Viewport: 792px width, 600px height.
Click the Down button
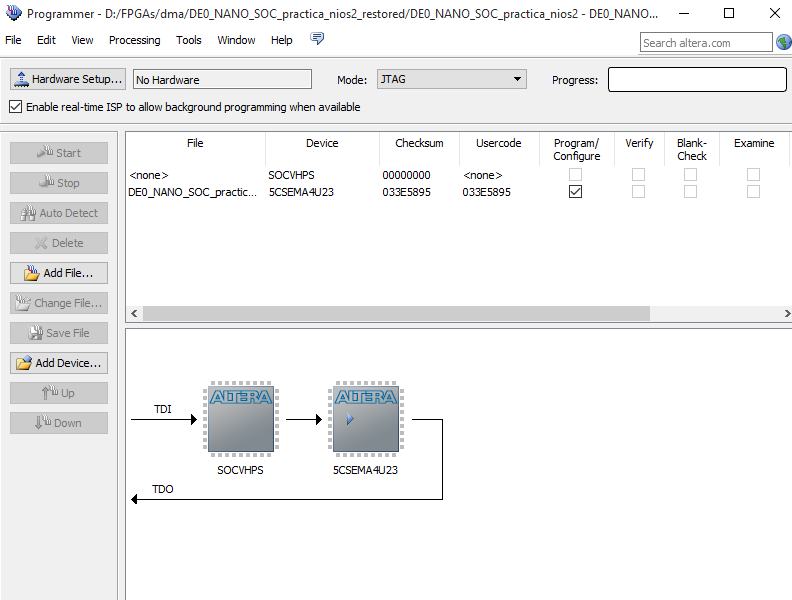[59, 423]
